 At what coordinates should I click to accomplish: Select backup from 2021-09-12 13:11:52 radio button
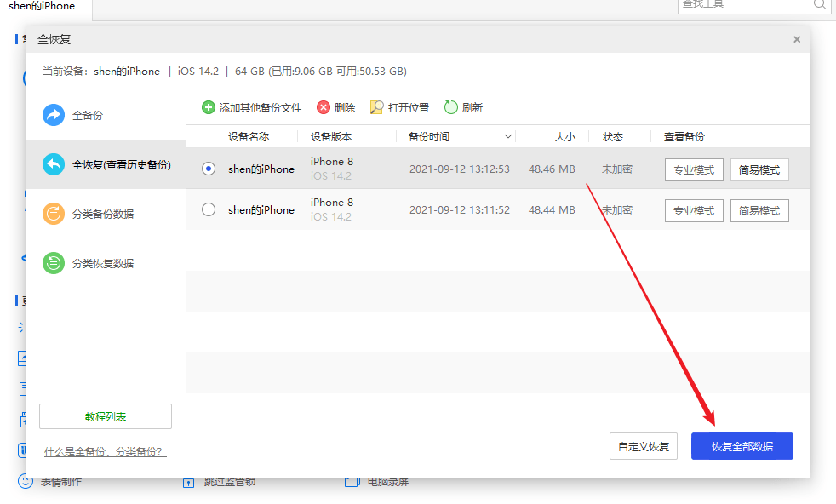(x=209, y=209)
